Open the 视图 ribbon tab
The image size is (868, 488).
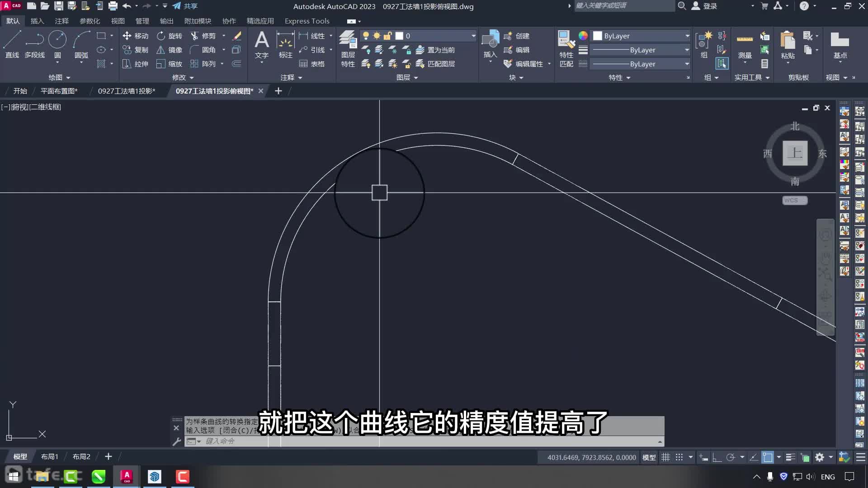[x=118, y=21]
